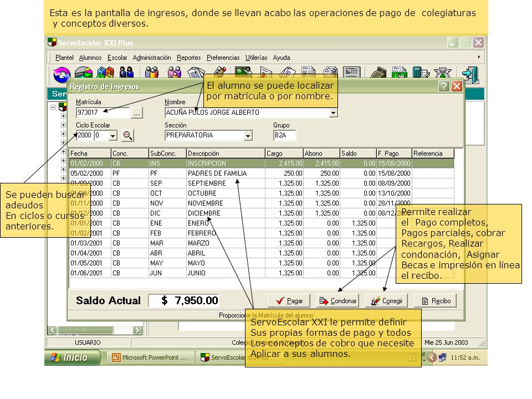Click the left arrow of the horizontal scrollbar
The height and width of the screenshot is (399, 532).
[52, 330]
